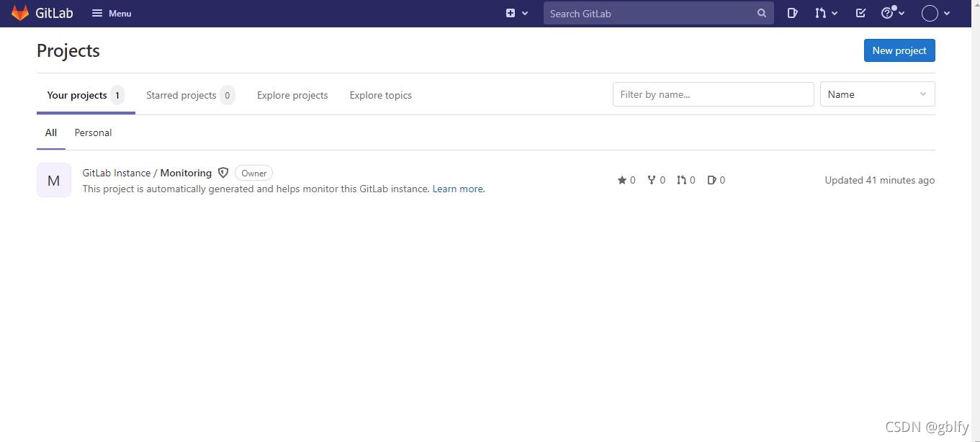Open the Help question mark dropdown
The width and height of the screenshot is (980, 442).
pos(893,13)
